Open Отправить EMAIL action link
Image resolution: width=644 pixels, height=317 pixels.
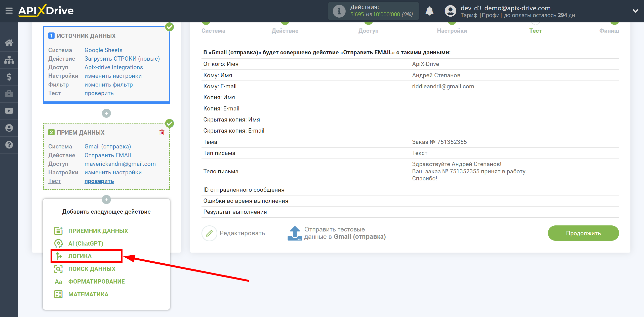[108, 155]
